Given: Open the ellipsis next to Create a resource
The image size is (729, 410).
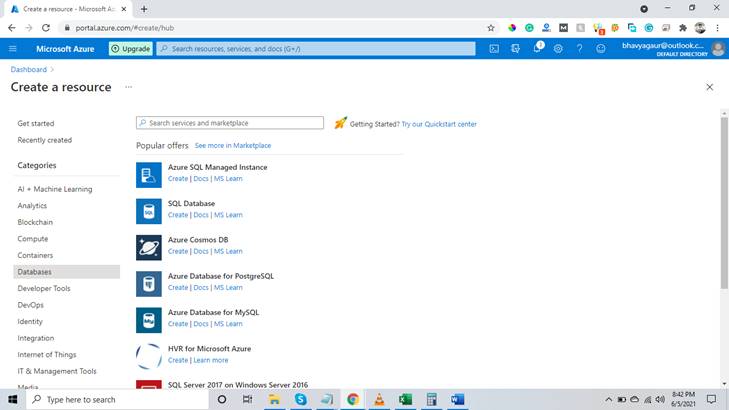Looking at the screenshot, I should [x=128, y=87].
